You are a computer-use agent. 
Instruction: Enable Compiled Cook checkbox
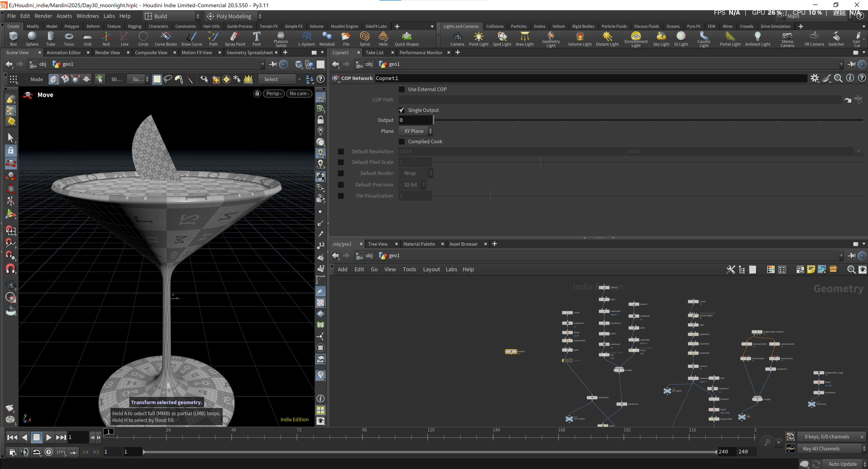[x=401, y=141]
